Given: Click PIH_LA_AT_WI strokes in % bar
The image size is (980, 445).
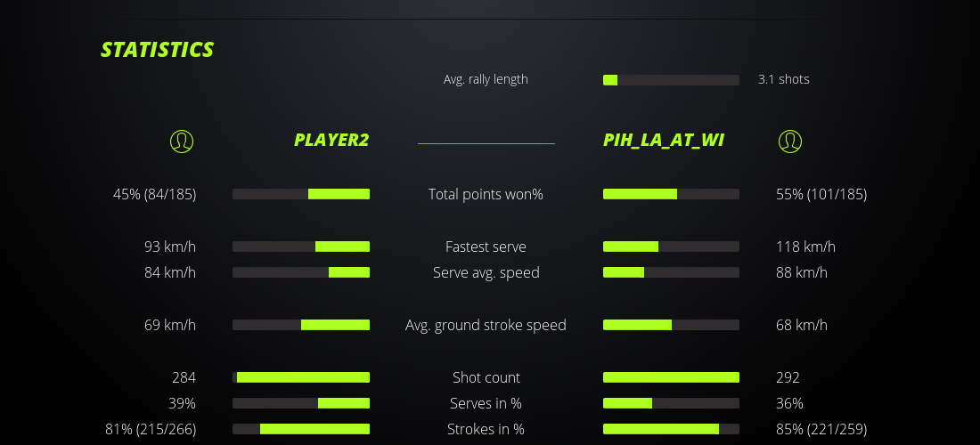Looking at the screenshot, I should pyautogui.click(x=671, y=429).
